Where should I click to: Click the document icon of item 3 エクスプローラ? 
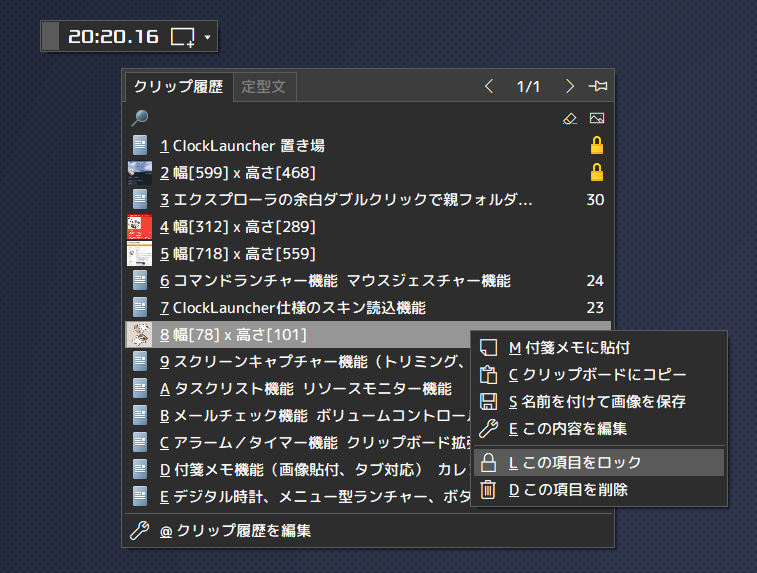pyautogui.click(x=140, y=199)
